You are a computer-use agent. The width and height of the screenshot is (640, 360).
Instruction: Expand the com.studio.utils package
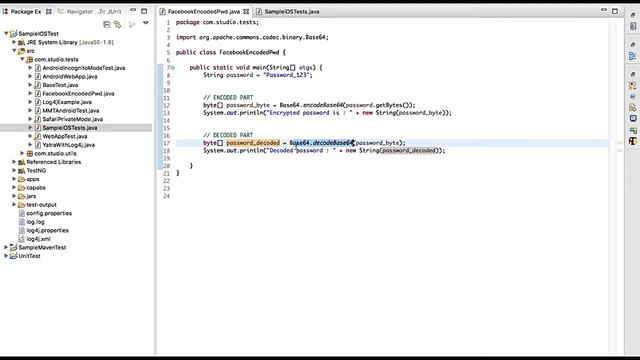click(22, 153)
